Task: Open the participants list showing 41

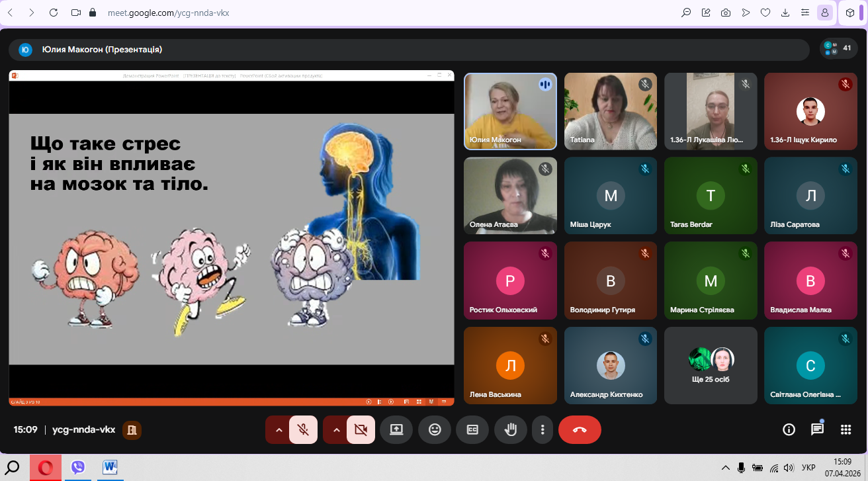Action: point(839,48)
